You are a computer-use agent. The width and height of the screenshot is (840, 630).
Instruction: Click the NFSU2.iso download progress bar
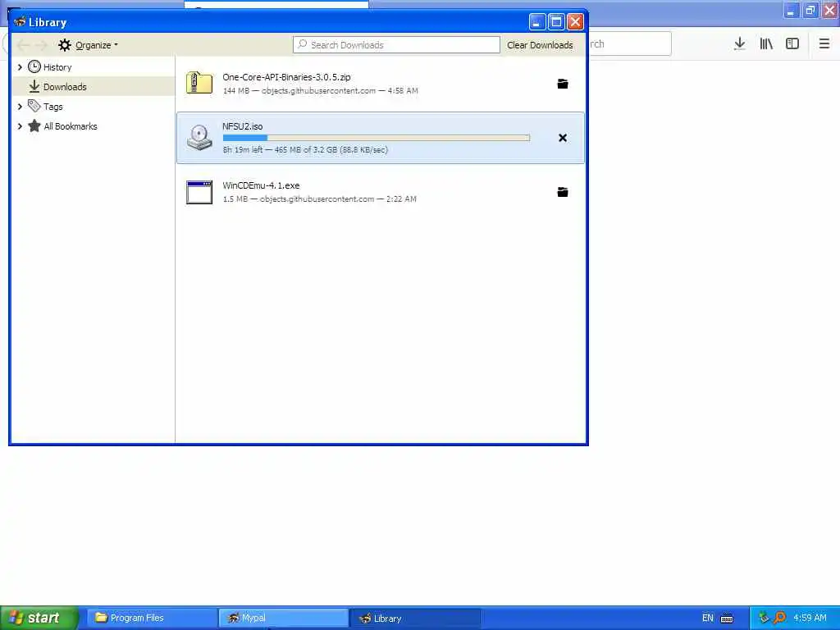(377, 138)
